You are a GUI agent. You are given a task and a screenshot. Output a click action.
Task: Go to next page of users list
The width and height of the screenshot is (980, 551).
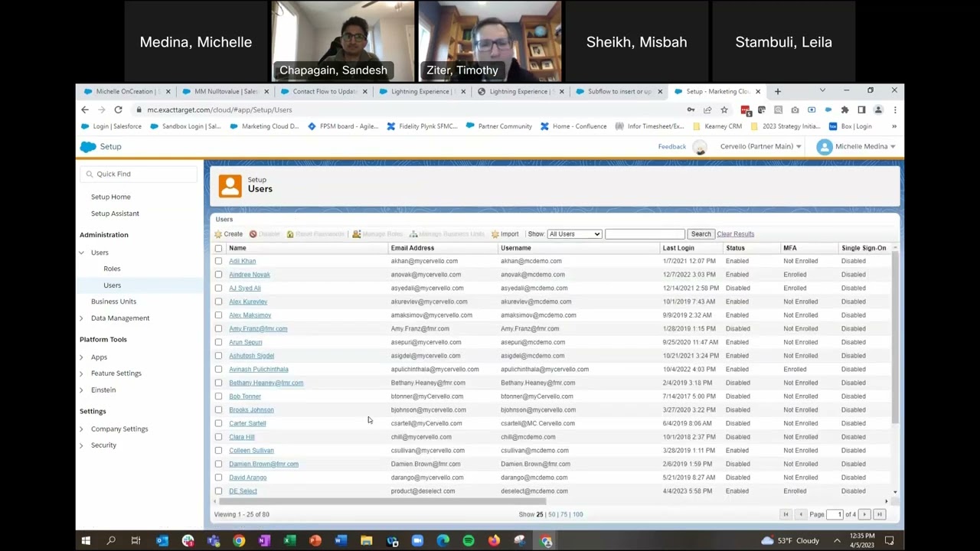(x=864, y=514)
